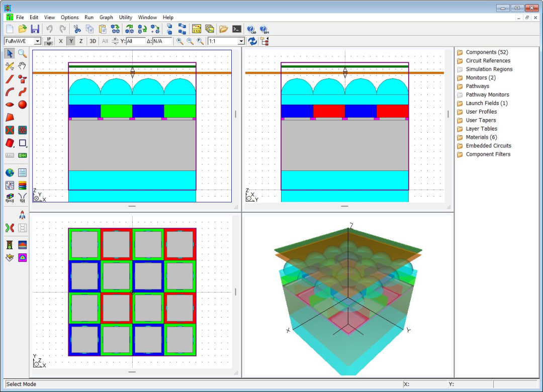Open the Options menu

(69, 17)
